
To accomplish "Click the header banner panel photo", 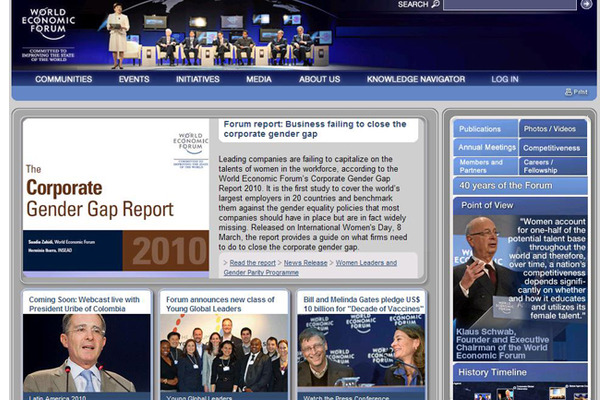I will coord(218,35).
